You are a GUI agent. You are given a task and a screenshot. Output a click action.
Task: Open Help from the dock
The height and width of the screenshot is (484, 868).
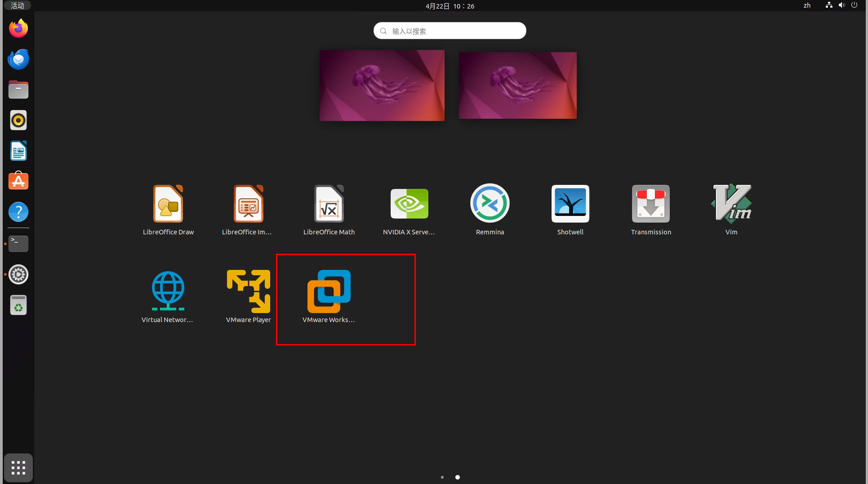[x=18, y=212]
